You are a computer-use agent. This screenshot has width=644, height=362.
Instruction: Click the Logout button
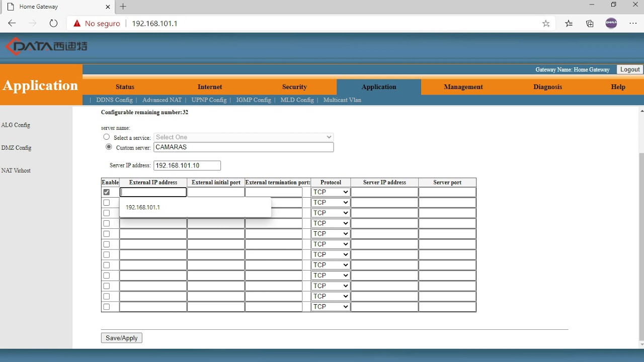pos(630,69)
